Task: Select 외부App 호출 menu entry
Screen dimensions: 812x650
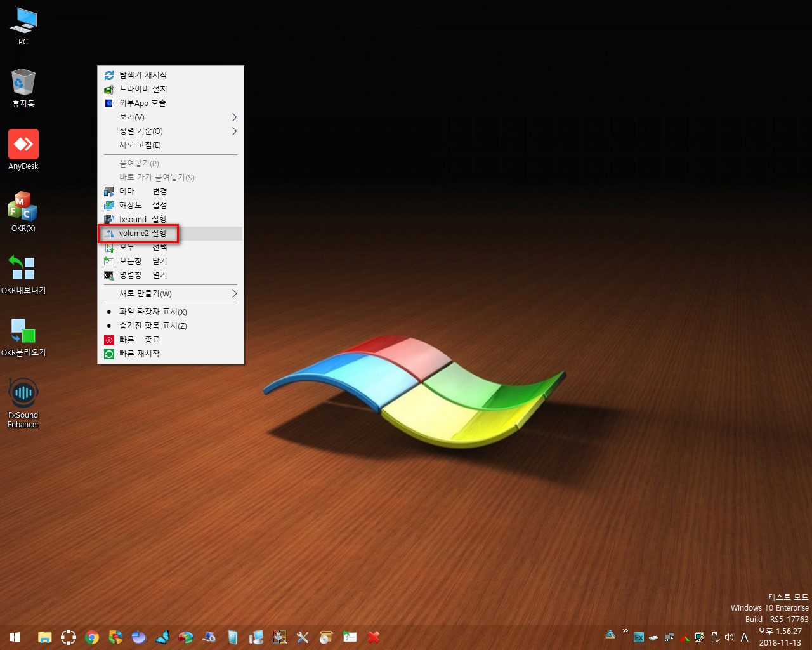Action: click(171, 103)
